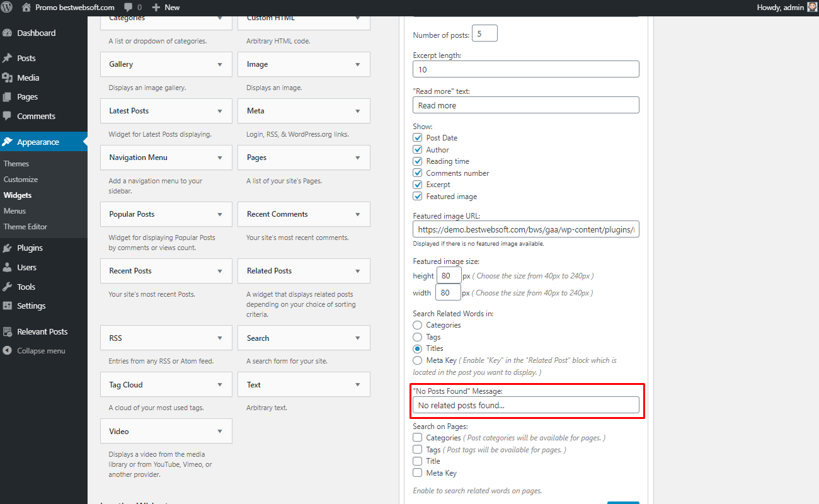The image size is (819, 504).
Task: Select the Tags radio for related words
Action: pos(418,337)
